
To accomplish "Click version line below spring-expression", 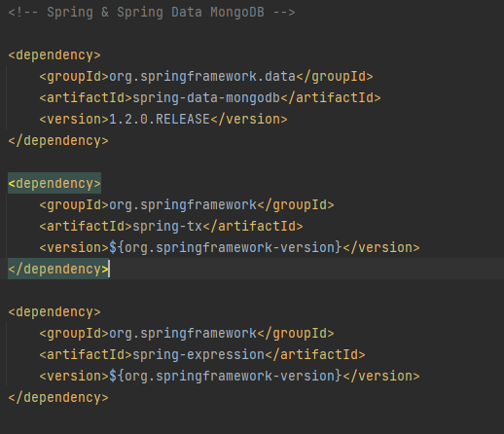I will [x=230, y=377].
